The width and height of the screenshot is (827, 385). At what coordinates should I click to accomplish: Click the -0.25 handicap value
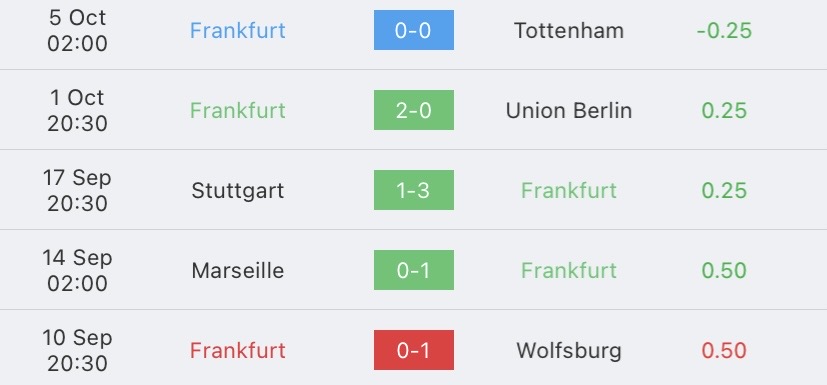[724, 31]
